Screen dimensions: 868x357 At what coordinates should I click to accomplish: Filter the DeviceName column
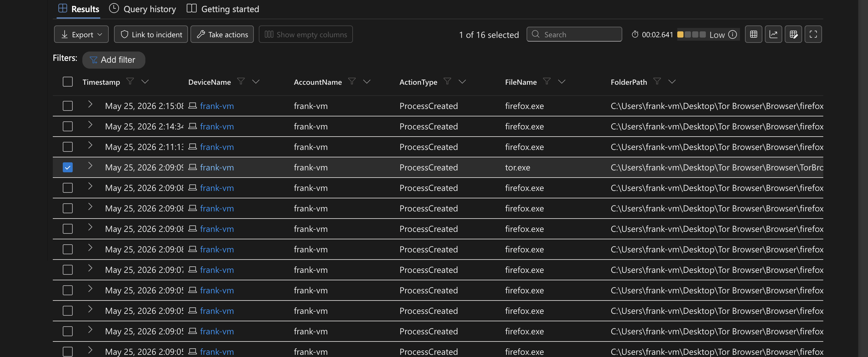pos(241,81)
